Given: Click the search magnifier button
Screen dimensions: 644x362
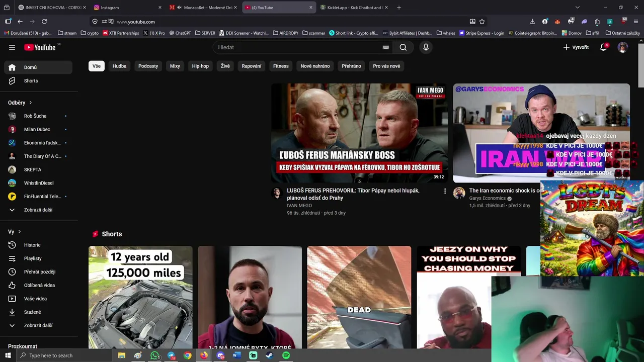Looking at the screenshot, I should pyautogui.click(x=403, y=47).
